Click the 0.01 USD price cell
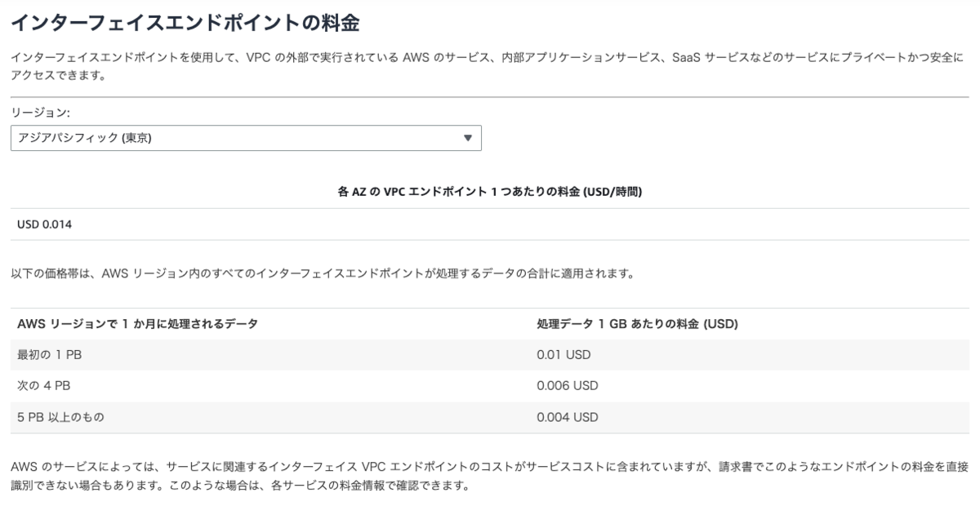The width and height of the screenshot is (980, 506). pos(563,355)
